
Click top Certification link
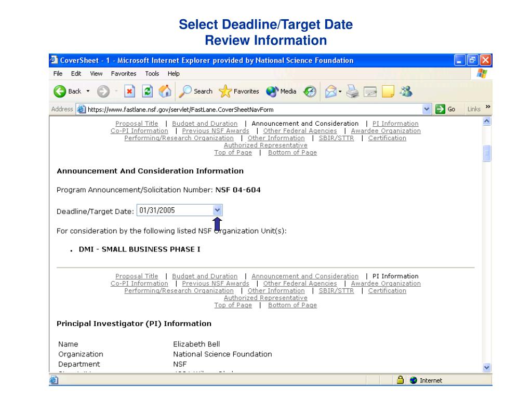click(x=387, y=138)
